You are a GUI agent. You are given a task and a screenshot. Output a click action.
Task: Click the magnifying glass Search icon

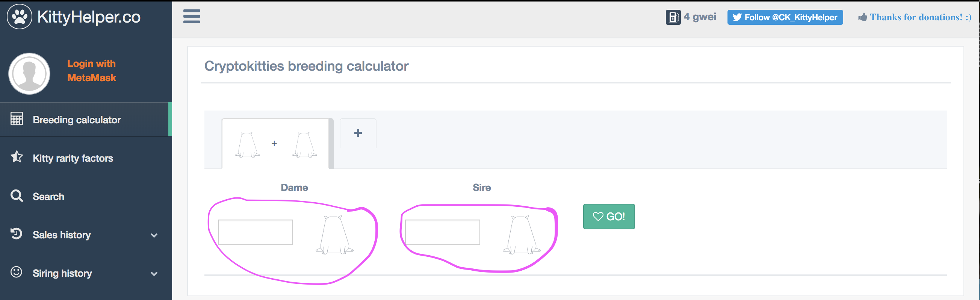[x=17, y=196]
